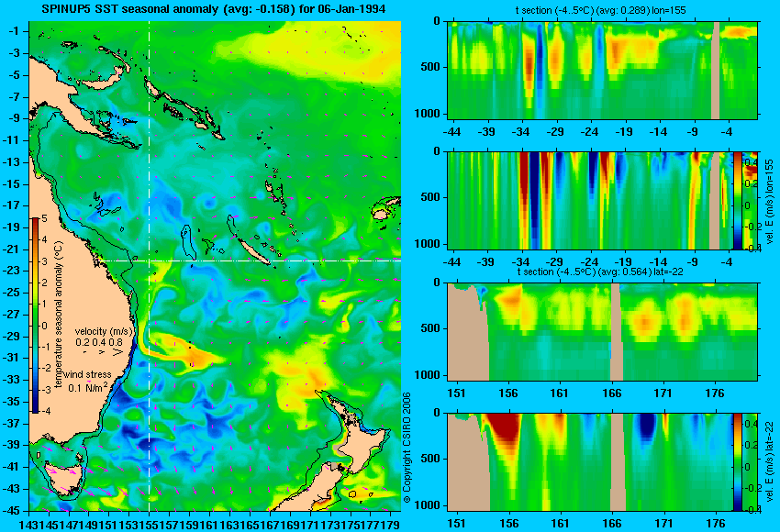Viewport: 780px width, 532px height.
Task: Click the '© Copyright CSIRO 2006' text
Action: 407,448
